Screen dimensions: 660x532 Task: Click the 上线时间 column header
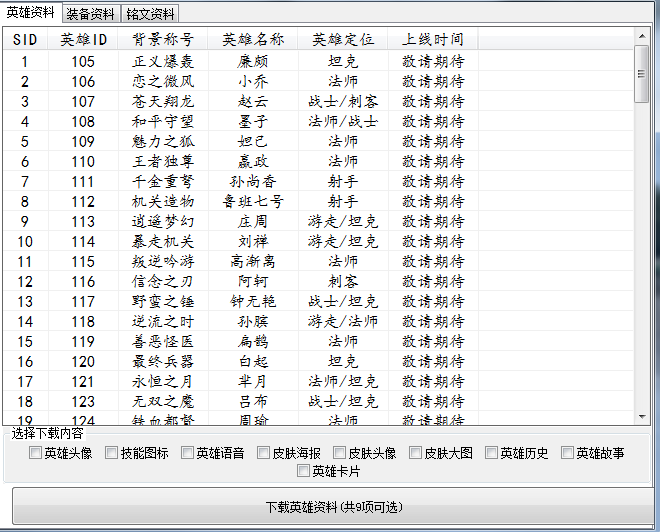pyautogui.click(x=433, y=40)
